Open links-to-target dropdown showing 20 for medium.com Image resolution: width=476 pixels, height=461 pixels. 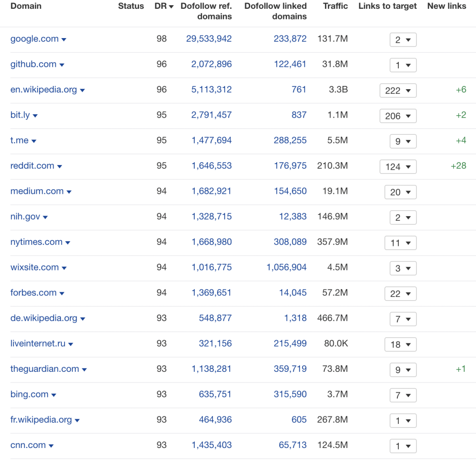click(x=400, y=192)
